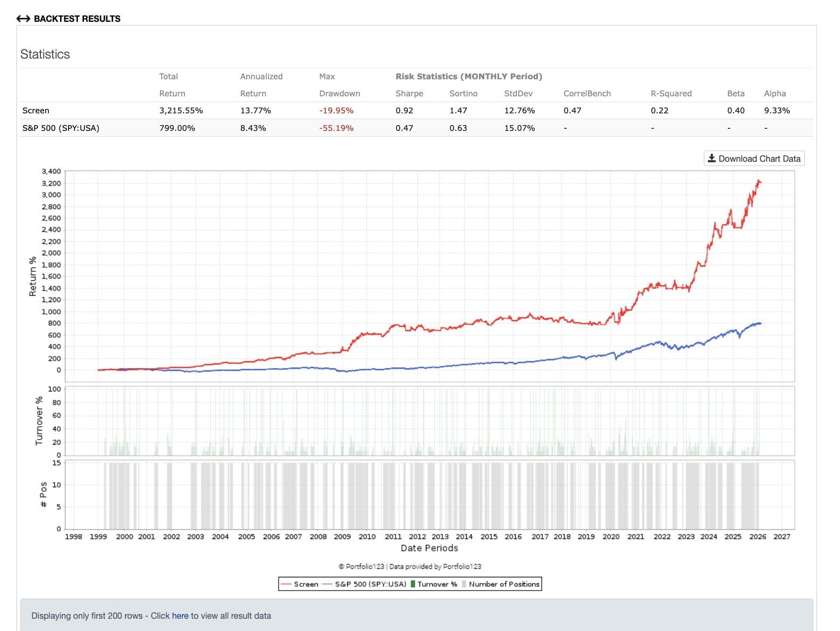Click the Screen max drawdown value -19.95%

(x=337, y=111)
